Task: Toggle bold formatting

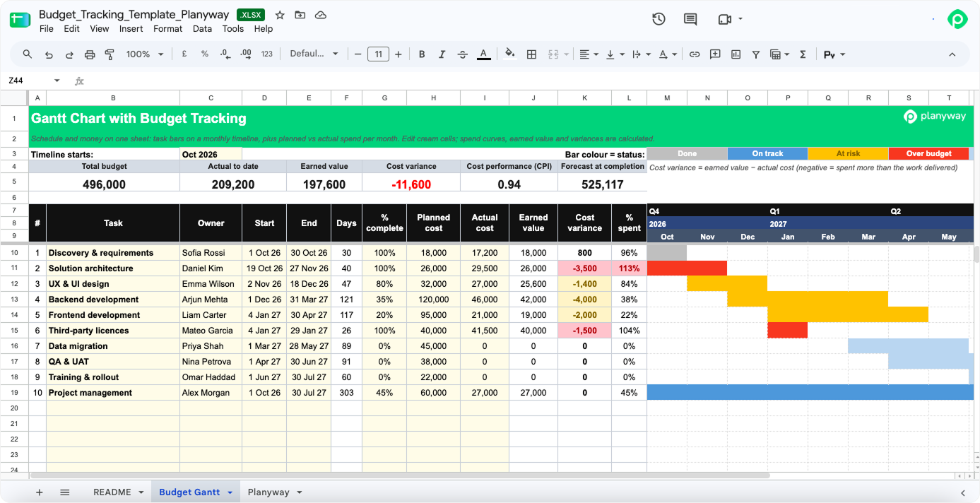Action: tap(422, 54)
